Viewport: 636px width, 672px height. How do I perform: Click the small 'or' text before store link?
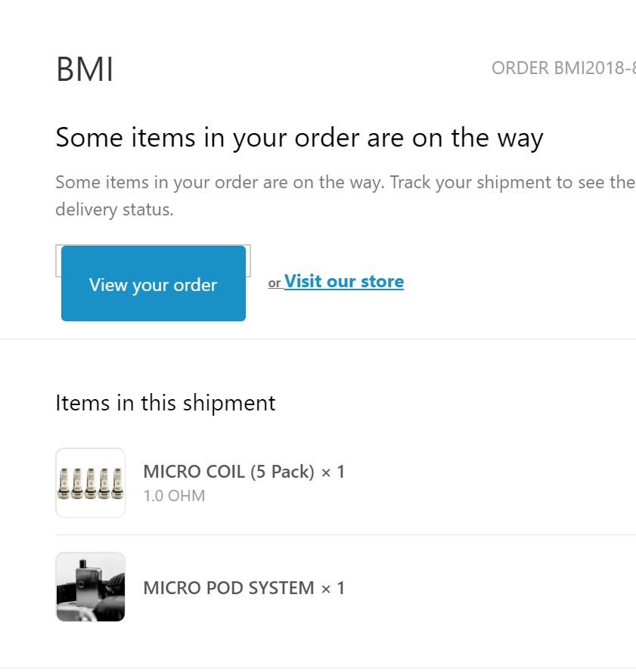point(275,283)
